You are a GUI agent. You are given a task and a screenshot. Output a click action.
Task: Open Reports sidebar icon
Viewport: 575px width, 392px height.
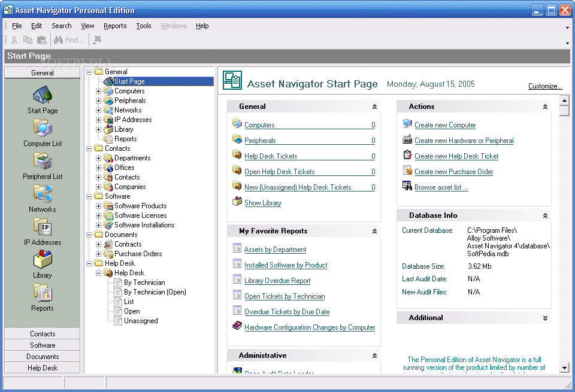pyautogui.click(x=43, y=293)
